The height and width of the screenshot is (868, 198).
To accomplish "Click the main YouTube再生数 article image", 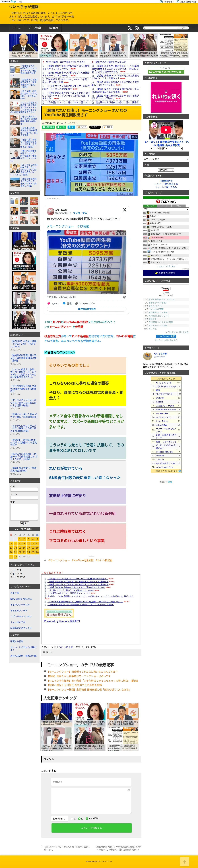I will (x=91, y=164).
